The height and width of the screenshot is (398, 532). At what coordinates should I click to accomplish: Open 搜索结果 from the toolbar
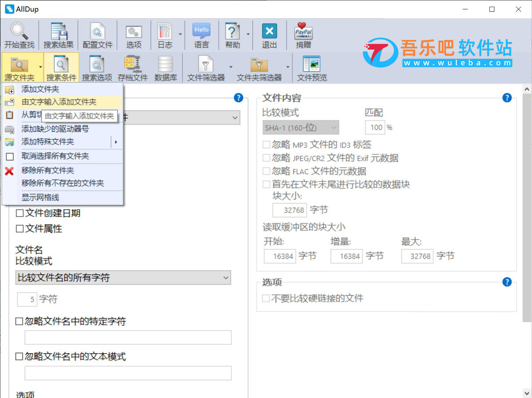[x=59, y=32]
